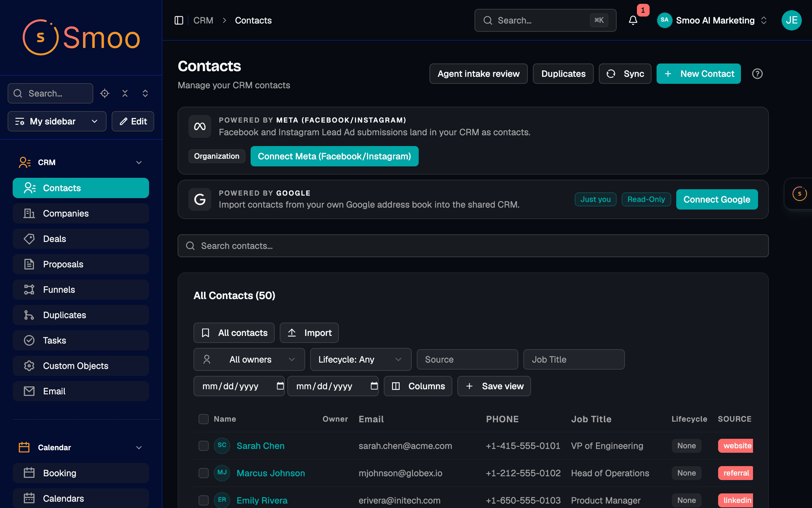Open the first date picker calendar icon
The height and width of the screenshot is (508, 812).
tap(280, 386)
